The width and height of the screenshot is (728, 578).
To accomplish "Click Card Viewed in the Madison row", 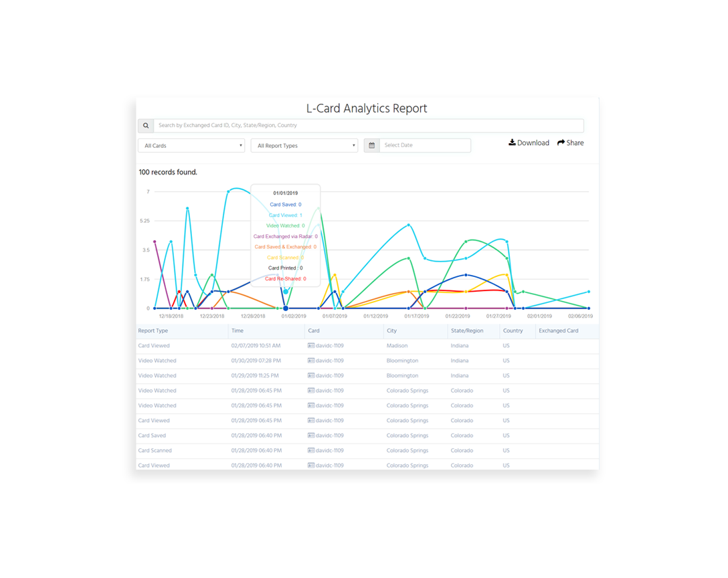I will point(154,346).
